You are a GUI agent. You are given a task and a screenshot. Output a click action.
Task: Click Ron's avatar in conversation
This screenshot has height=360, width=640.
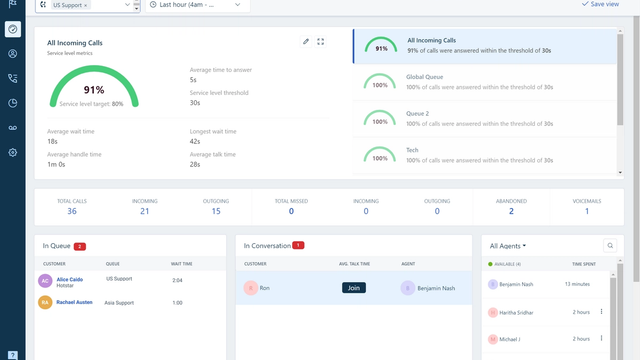[251, 288]
